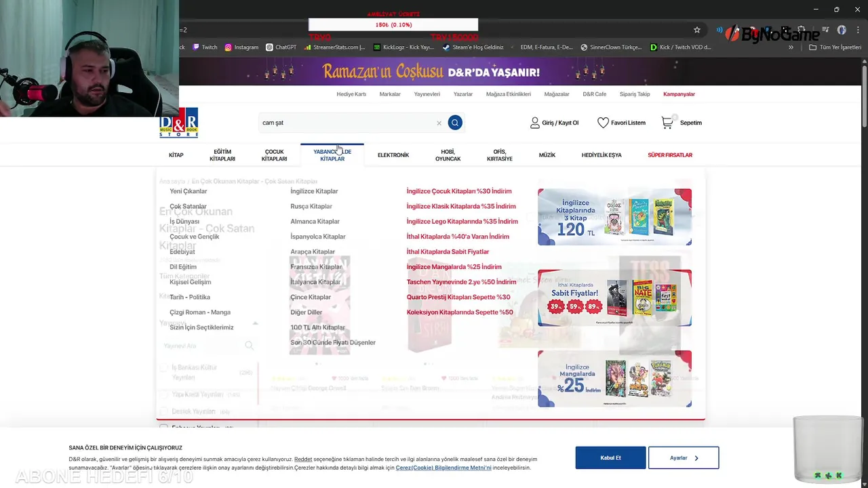868x488 pixels.
Task: Select Almanca Kitaplar entry
Action: 315,222
